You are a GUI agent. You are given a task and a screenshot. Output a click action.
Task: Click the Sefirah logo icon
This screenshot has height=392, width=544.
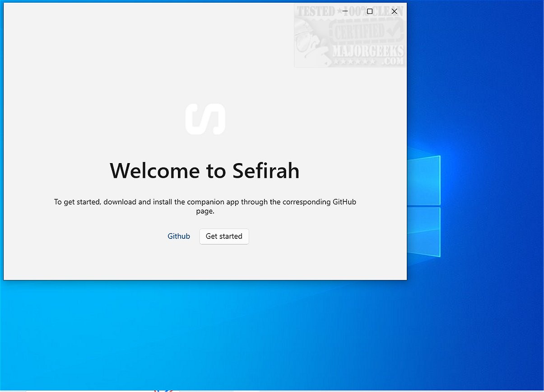click(205, 119)
